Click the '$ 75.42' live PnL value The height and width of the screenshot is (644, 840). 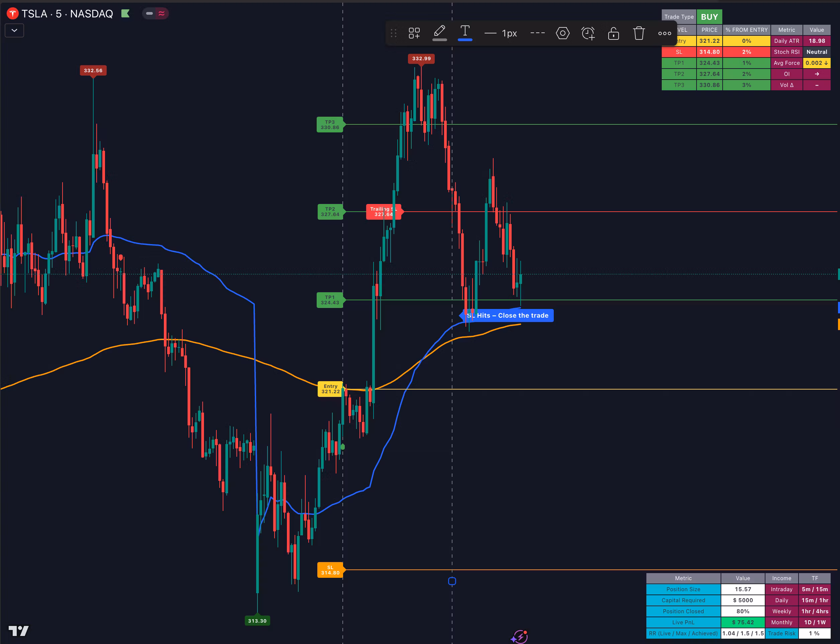click(x=743, y=623)
